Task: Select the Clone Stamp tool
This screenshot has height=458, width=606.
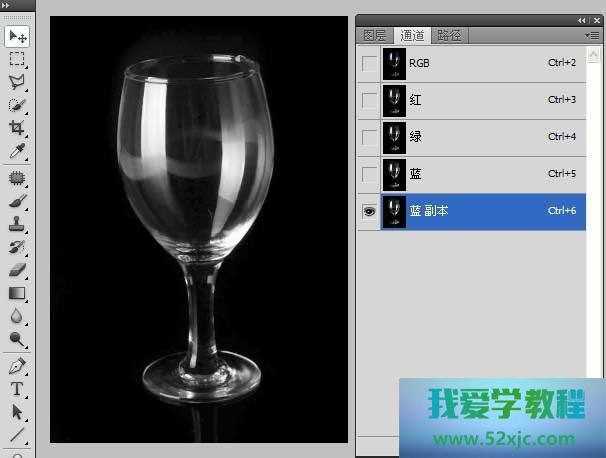Action: point(17,224)
